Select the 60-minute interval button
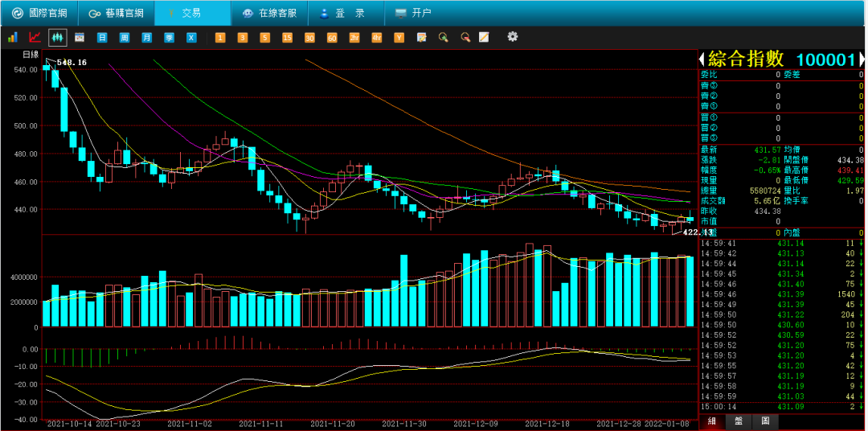868x431 pixels. coord(332,38)
